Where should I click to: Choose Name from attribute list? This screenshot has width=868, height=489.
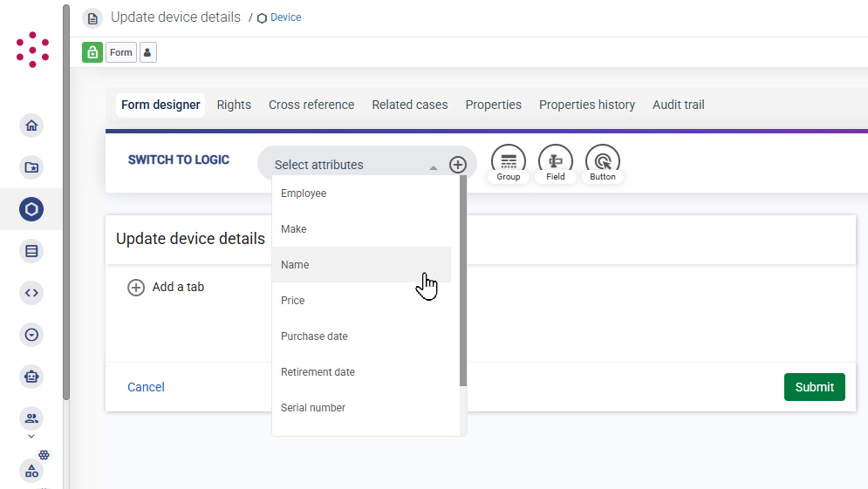point(361,264)
